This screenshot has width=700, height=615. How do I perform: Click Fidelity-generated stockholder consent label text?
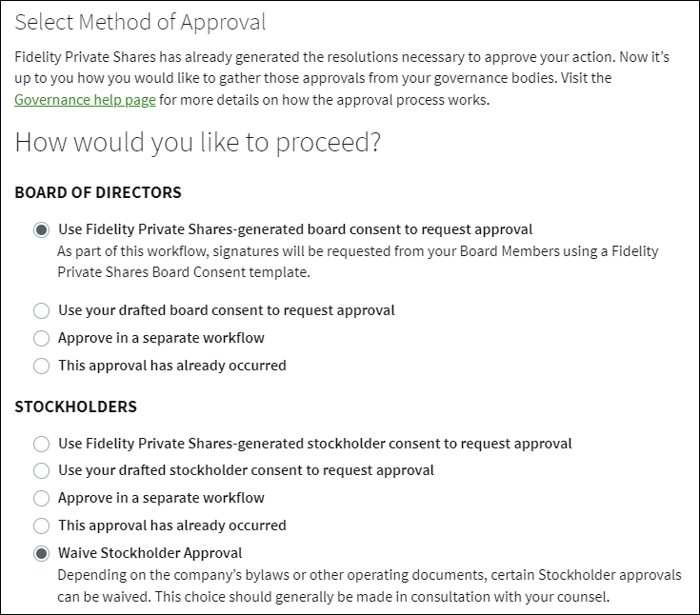(314, 444)
